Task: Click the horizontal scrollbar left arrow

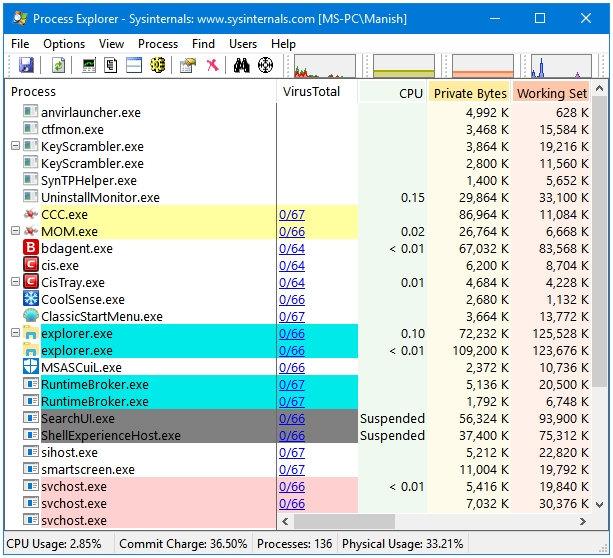Action: coord(285,521)
